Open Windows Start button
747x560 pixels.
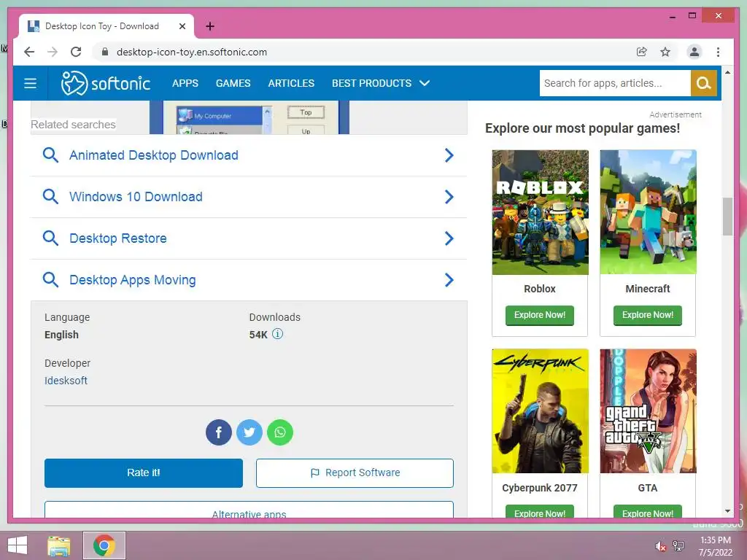[x=18, y=545]
